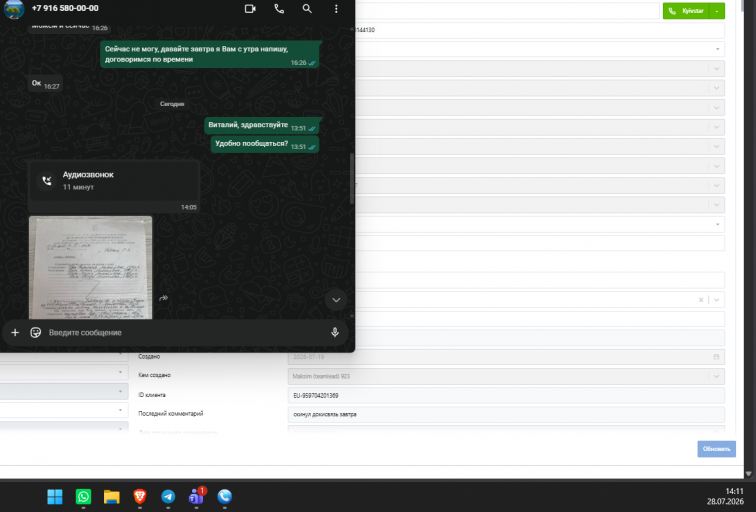Open the emoji picker
The width and height of the screenshot is (756, 512).
[x=36, y=332]
